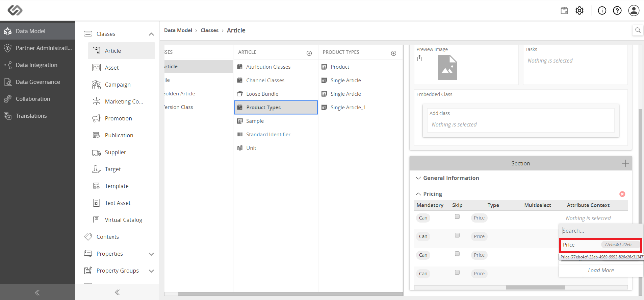Viewport: 644px width, 300px height.
Task: Select the Text Asset class icon
Action: pos(96,203)
